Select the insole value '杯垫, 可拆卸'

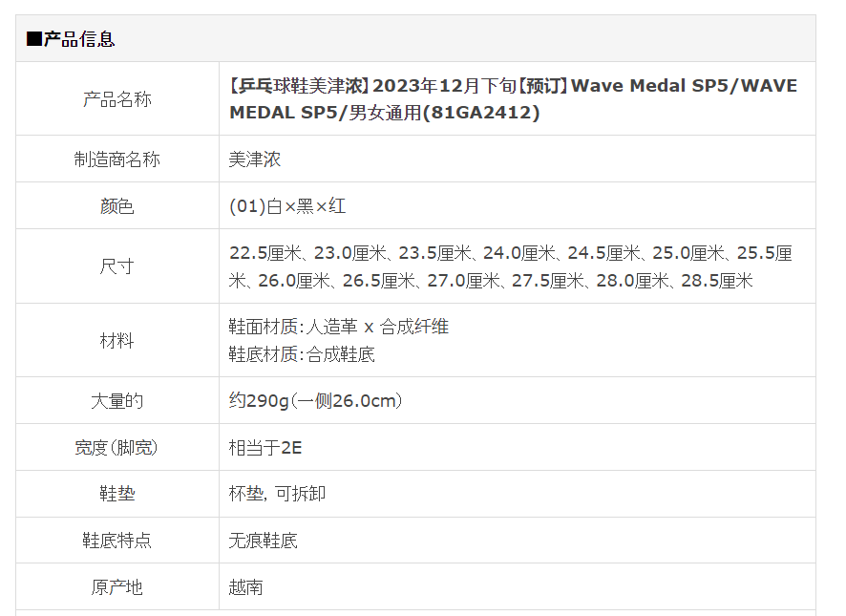[277, 494]
